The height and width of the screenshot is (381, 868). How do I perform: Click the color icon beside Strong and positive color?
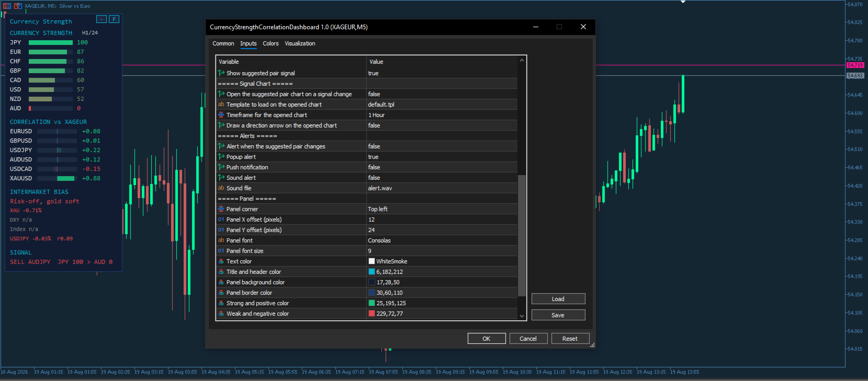(x=221, y=303)
